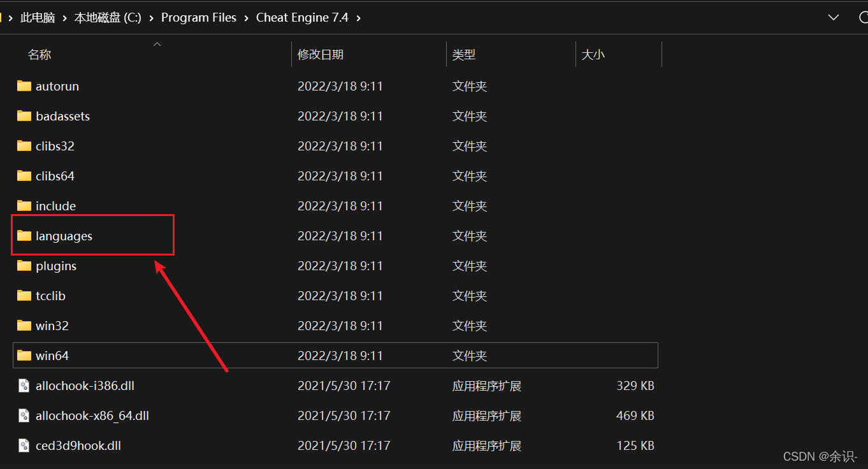This screenshot has width=868, height=469.
Task: Go to 本地磁盘 (C:) in the breadcrumb
Action: [108, 18]
